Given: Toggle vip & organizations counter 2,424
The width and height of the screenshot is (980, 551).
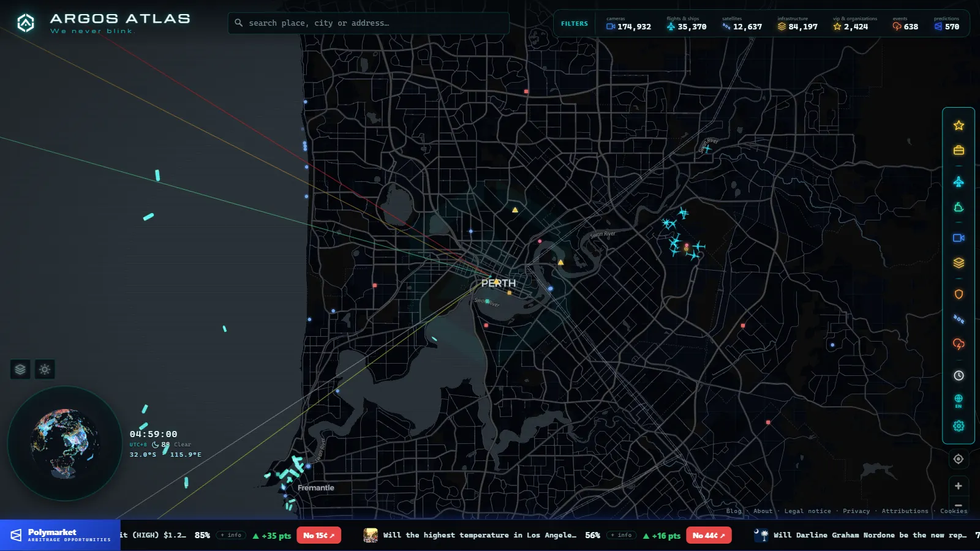Looking at the screenshot, I should click(x=855, y=24).
